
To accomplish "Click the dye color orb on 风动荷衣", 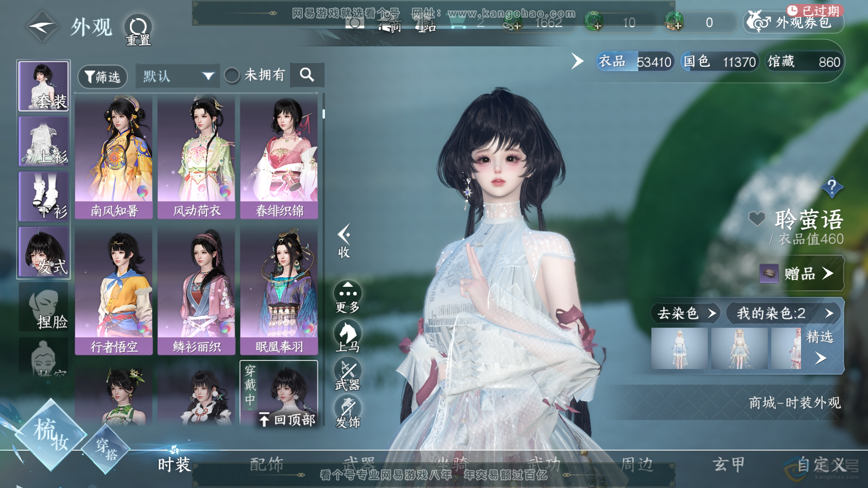I will coord(225,192).
